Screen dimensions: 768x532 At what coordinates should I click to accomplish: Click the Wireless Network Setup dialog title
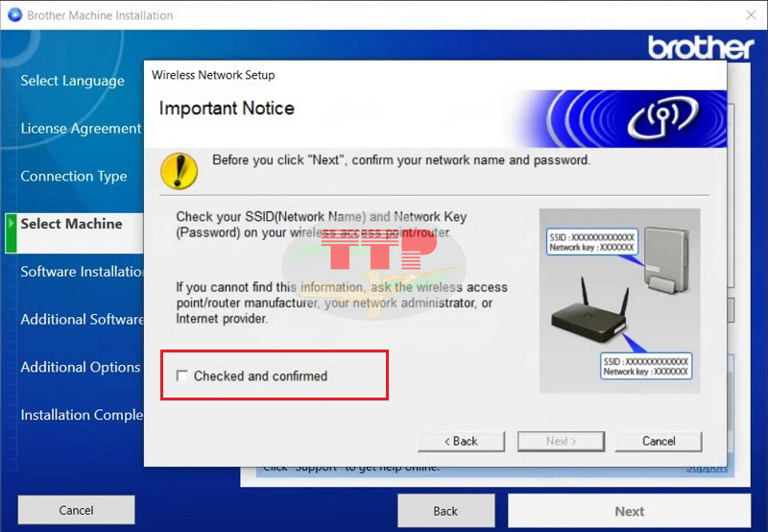213,75
